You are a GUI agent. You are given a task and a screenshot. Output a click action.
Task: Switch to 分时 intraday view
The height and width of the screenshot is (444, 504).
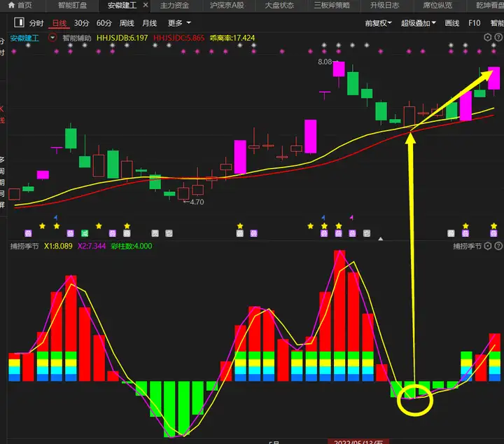36,23
